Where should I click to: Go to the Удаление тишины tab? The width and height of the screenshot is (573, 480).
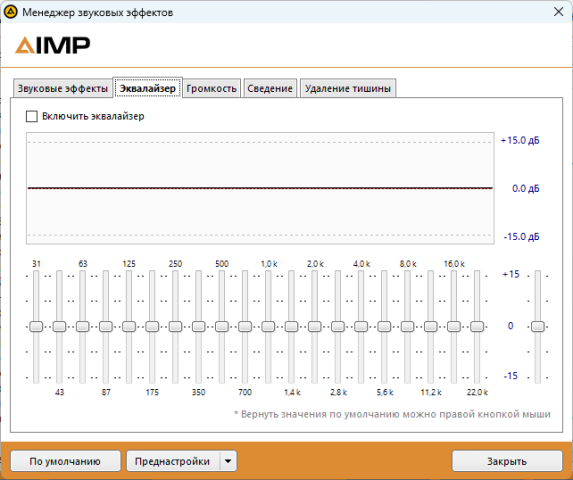348,88
